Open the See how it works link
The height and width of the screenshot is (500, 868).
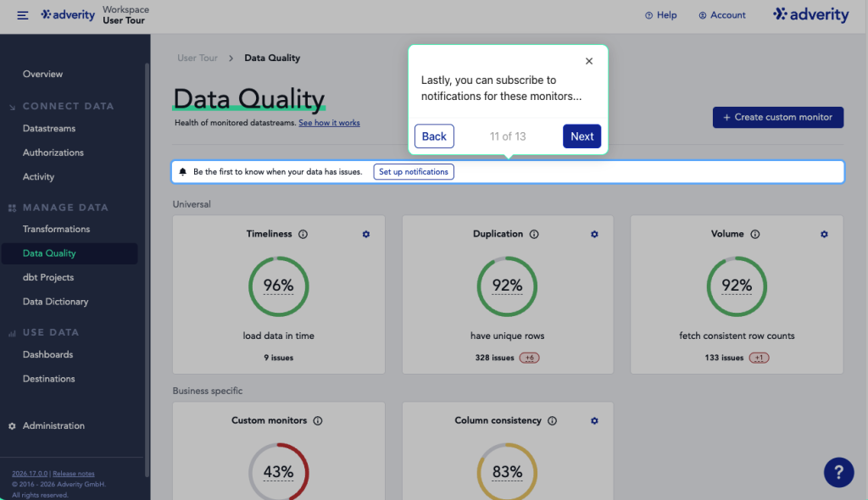point(329,123)
